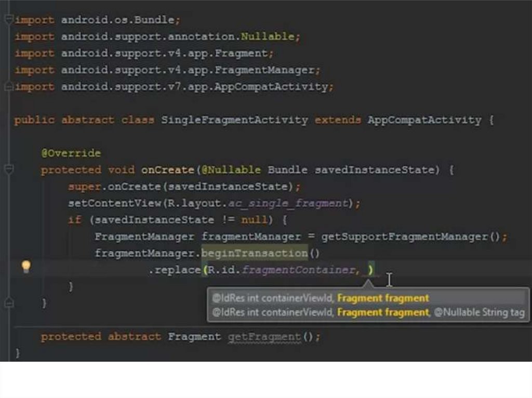Click fold end marker at onCreate closing brace
Screen dimensions: 532x398
(8, 303)
